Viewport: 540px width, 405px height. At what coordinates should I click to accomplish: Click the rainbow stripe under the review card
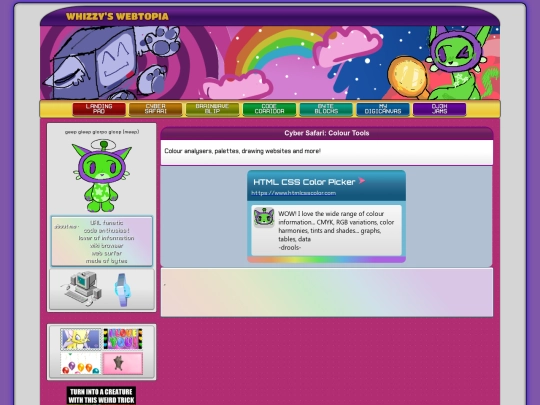click(326, 260)
